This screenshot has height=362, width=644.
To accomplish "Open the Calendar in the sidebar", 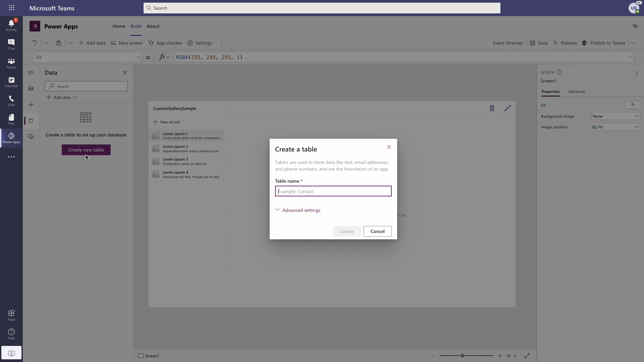I will pyautogui.click(x=11, y=82).
